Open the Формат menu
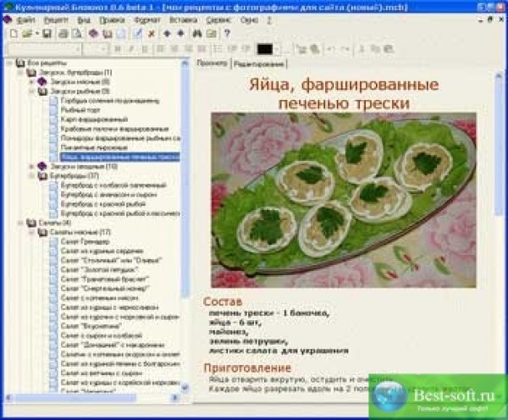This screenshot has width=508, height=420. pos(147,20)
